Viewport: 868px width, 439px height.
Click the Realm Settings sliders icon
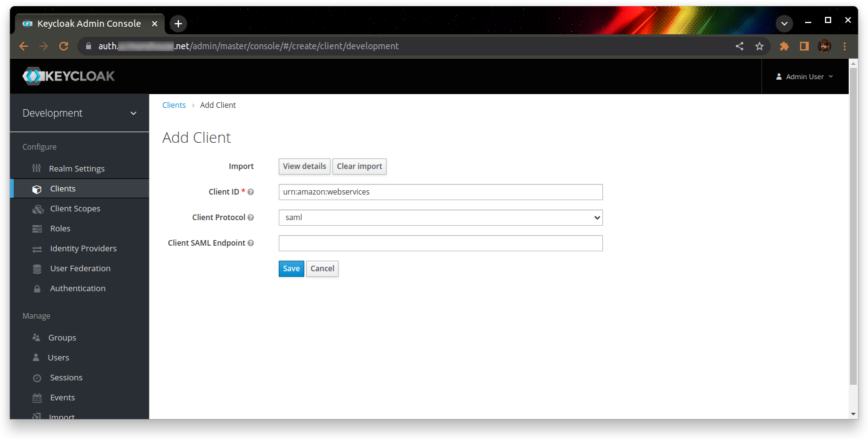[37, 168]
